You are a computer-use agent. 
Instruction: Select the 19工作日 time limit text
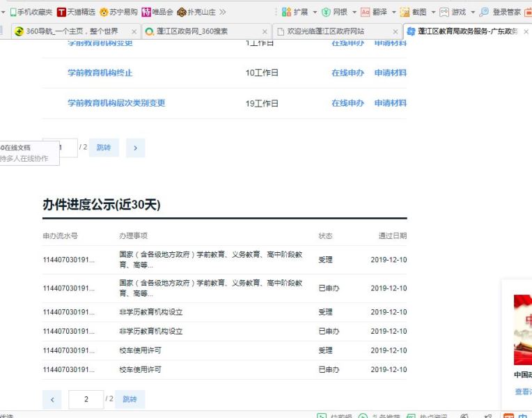(x=262, y=103)
